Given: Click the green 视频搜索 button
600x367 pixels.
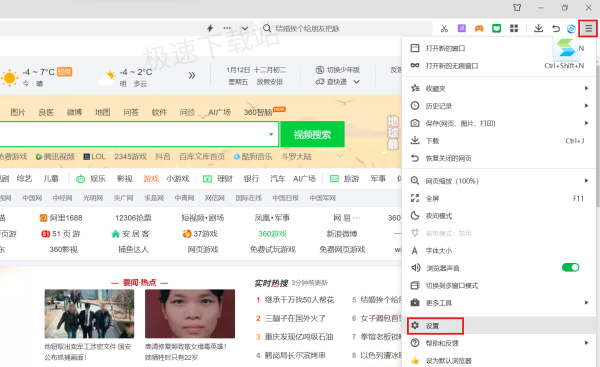Looking at the screenshot, I should [312, 134].
